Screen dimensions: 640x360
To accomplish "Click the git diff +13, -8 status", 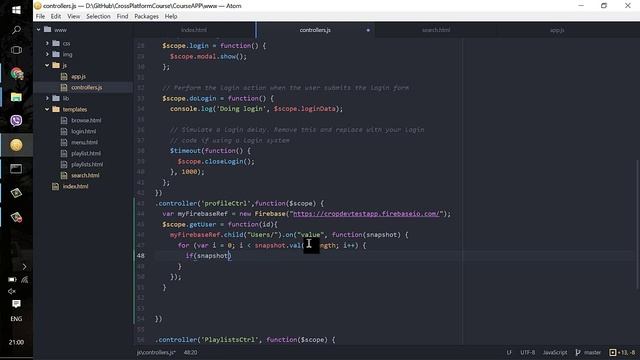I will coord(622,352).
